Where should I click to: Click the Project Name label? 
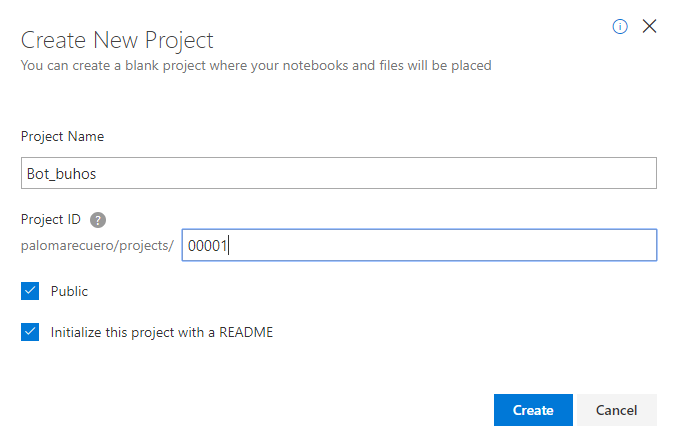[x=62, y=137]
